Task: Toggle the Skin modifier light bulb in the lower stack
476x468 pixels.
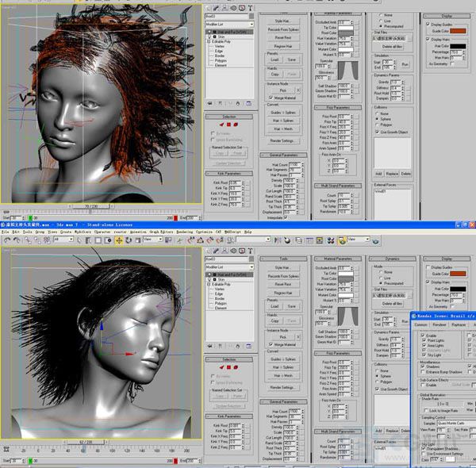Action: click(x=209, y=279)
